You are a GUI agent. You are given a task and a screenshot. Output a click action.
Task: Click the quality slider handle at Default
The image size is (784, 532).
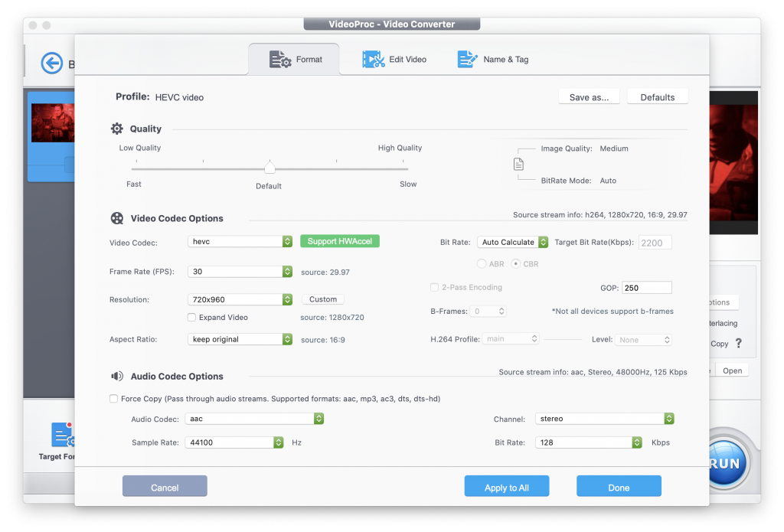[x=269, y=167]
